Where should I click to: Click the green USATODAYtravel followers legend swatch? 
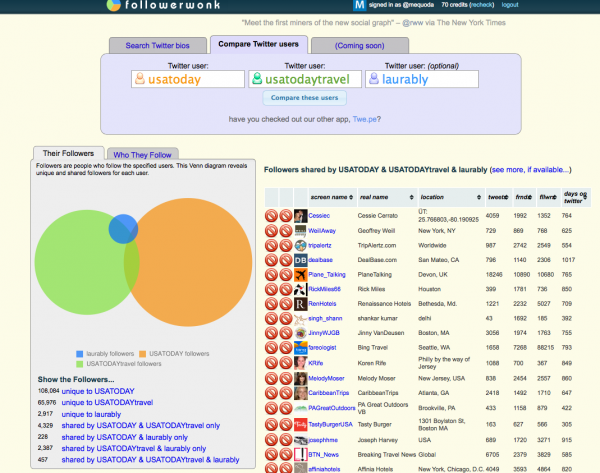tap(80, 364)
